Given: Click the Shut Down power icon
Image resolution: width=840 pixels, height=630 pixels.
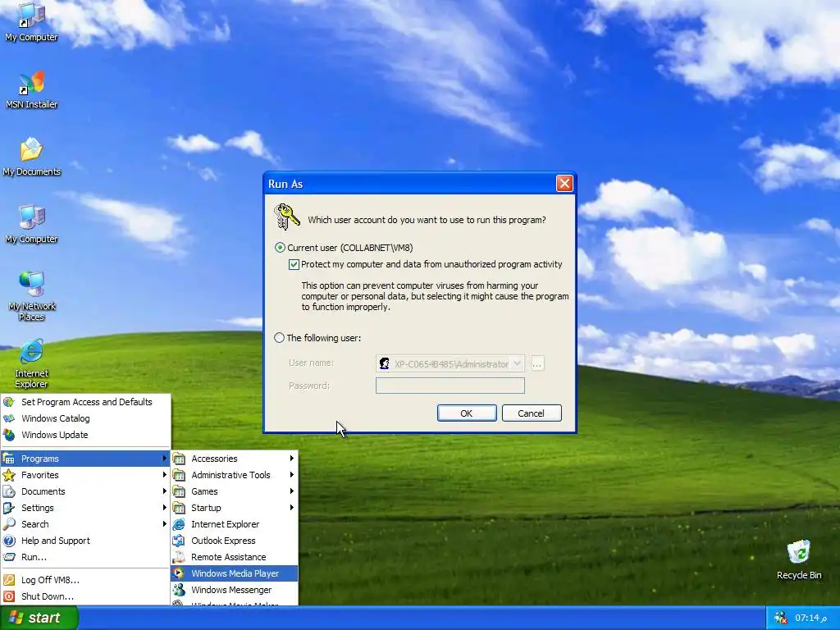Looking at the screenshot, I should (8, 596).
